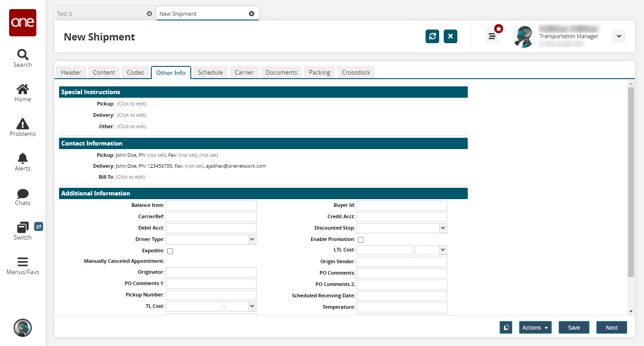Click the vertical scrollbar of the form
This screenshot has height=346, width=644.
click(631, 182)
